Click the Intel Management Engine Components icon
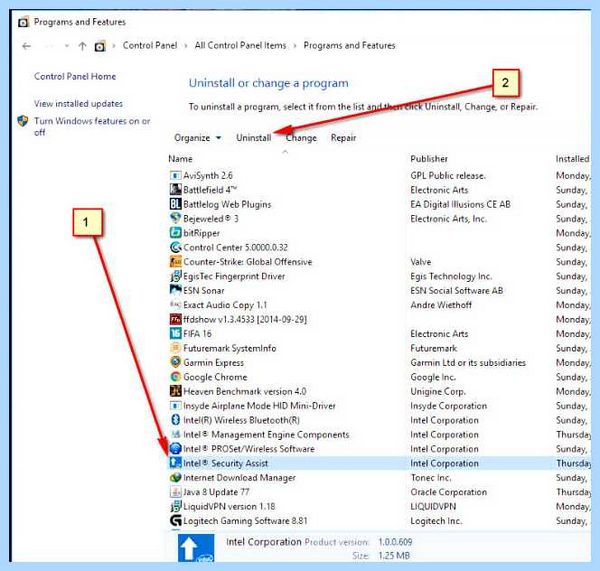The width and height of the screenshot is (600, 571). [175, 434]
